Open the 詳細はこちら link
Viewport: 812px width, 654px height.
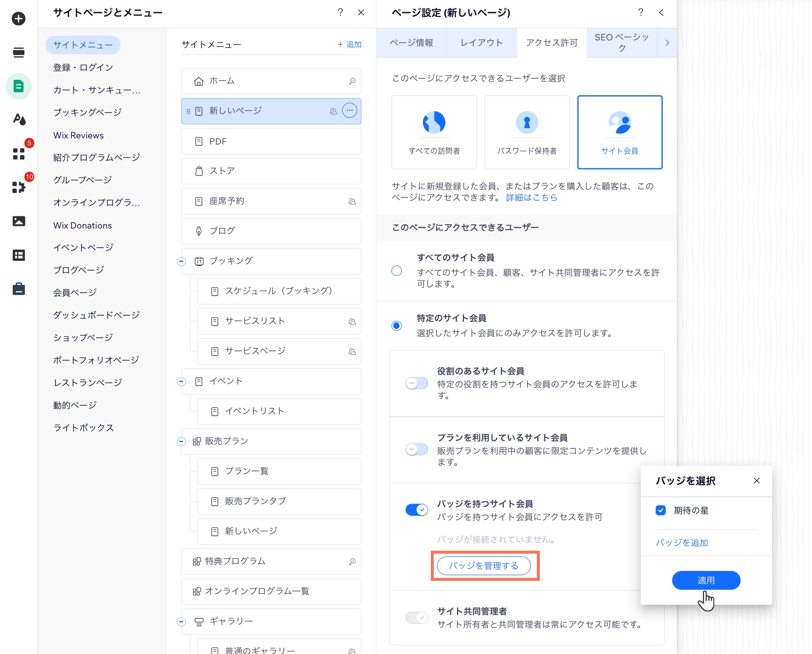[x=530, y=197]
